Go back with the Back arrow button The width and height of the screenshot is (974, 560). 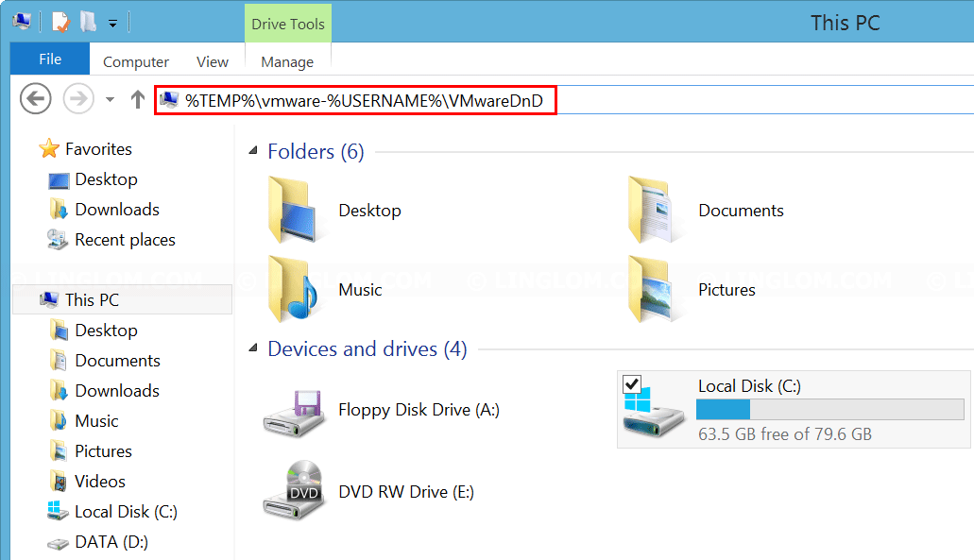click(35, 99)
